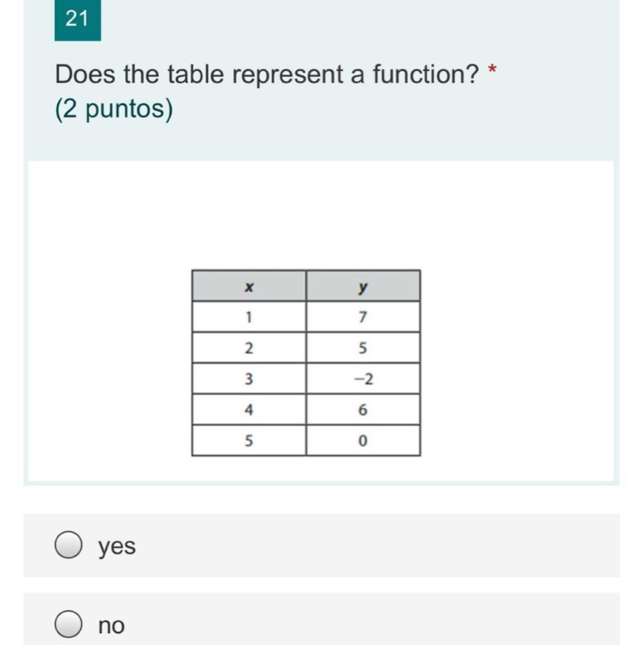Screen dimensions: 644x645
Task: Click the x-column cell with value 1
Action: pos(249,317)
